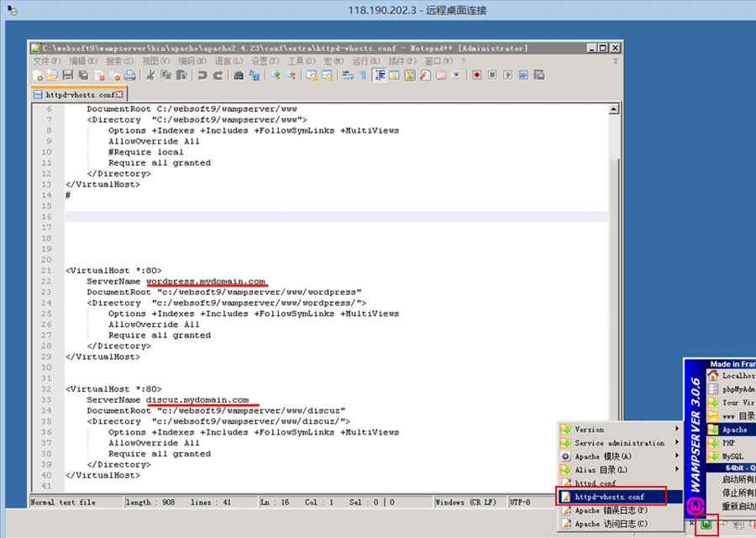Expand the Service administration submenu
The height and width of the screenshot is (538, 756).
coord(620,443)
